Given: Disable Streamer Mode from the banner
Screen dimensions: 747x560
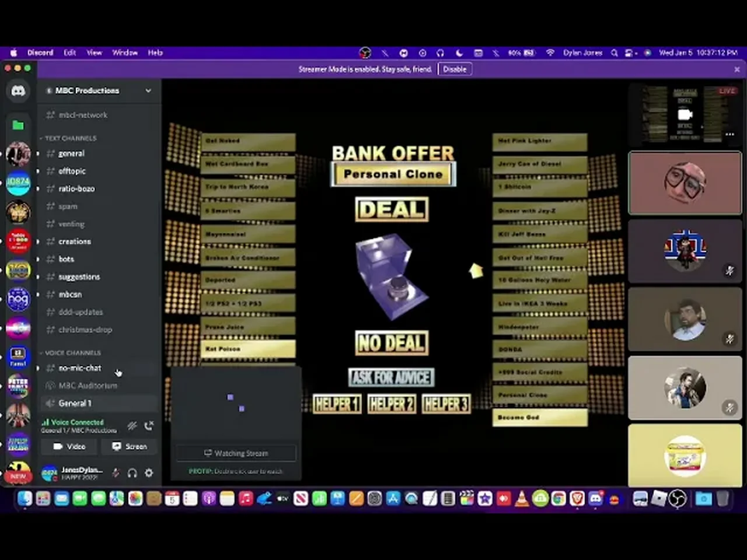Looking at the screenshot, I should pyautogui.click(x=454, y=69).
